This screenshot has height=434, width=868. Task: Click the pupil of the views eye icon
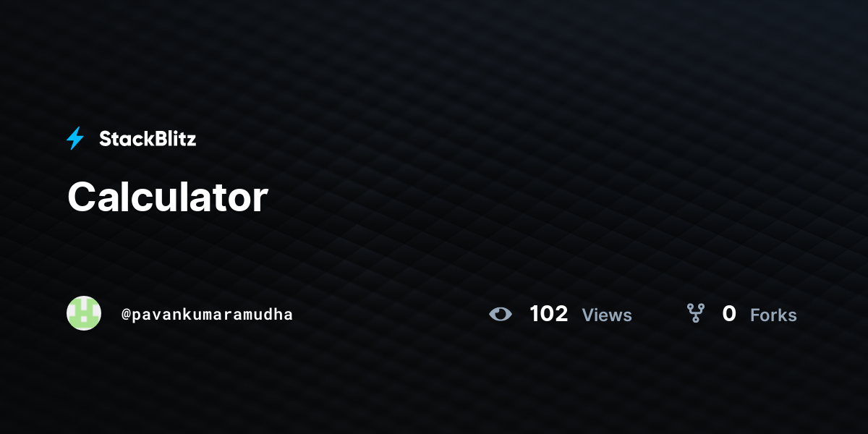coord(501,314)
